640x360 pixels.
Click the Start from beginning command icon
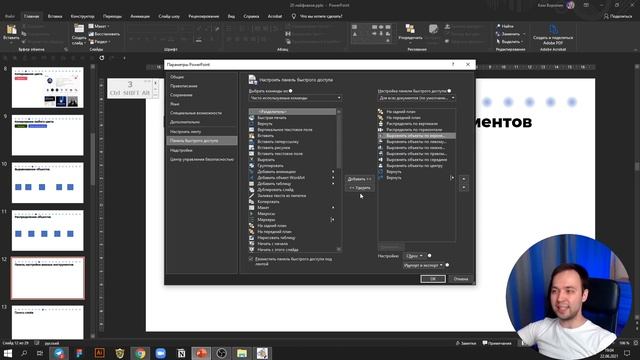(252, 244)
